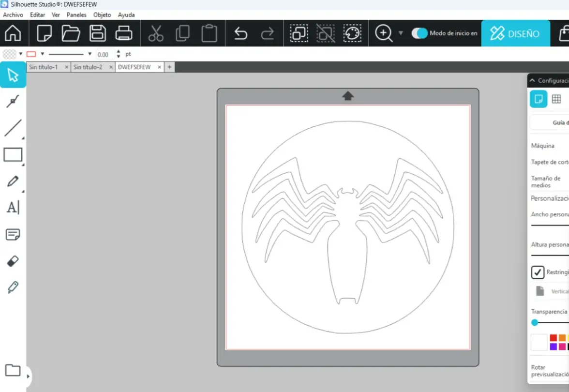
Task: Close the Sin título-1 tab
Action: [x=66, y=67]
